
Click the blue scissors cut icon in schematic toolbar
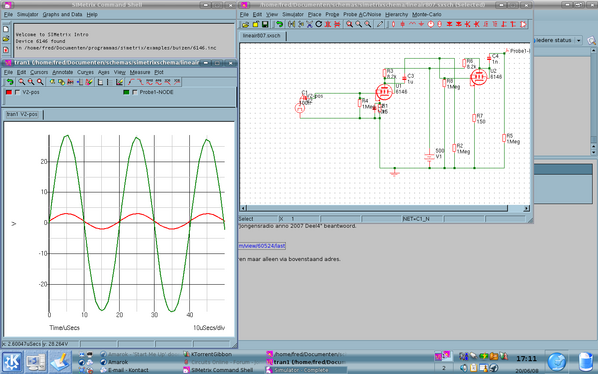coord(309,24)
